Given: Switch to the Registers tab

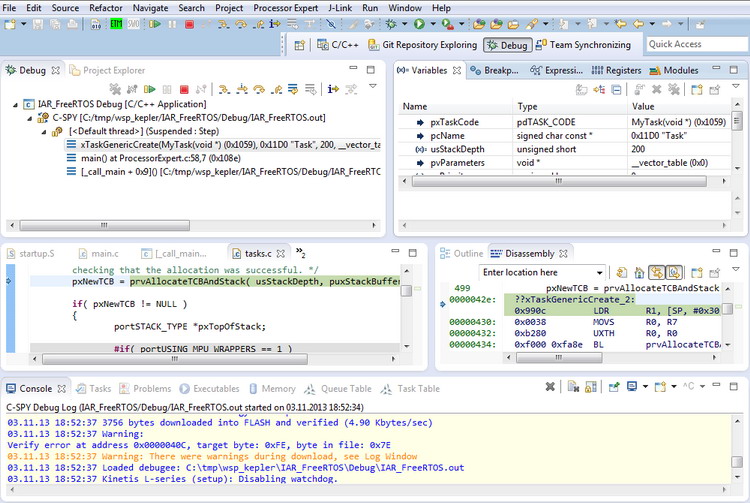Looking at the screenshot, I should (x=616, y=70).
